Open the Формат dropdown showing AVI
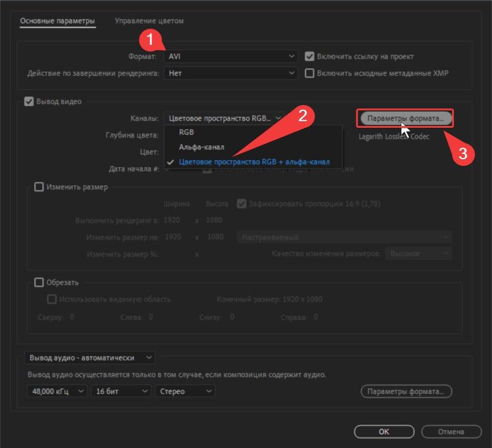This screenshot has height=448, width=492. tap(230, 56)
